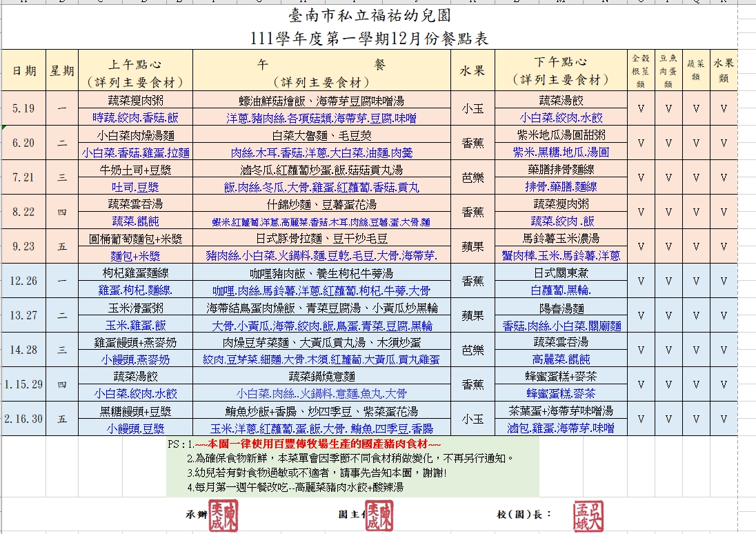Screen dimensions: 756x534
Task: Select the cell 玉米滑蛋粥
Action: click(135, 307)
